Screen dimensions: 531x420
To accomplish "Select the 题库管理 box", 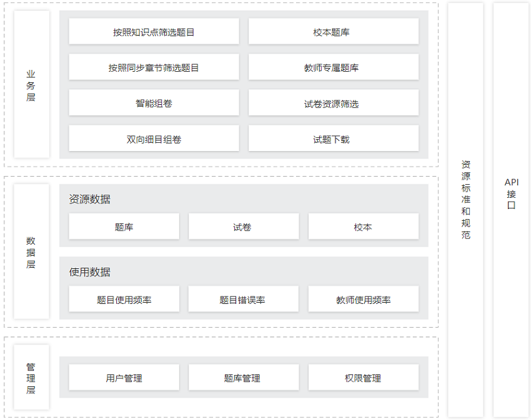I will [244, 378].
